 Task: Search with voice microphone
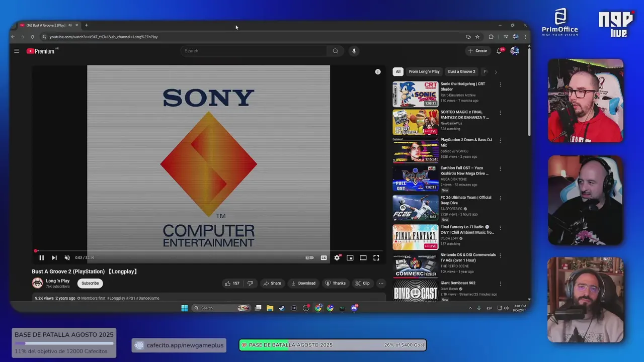pyautogui.click(x=354, y=51)
